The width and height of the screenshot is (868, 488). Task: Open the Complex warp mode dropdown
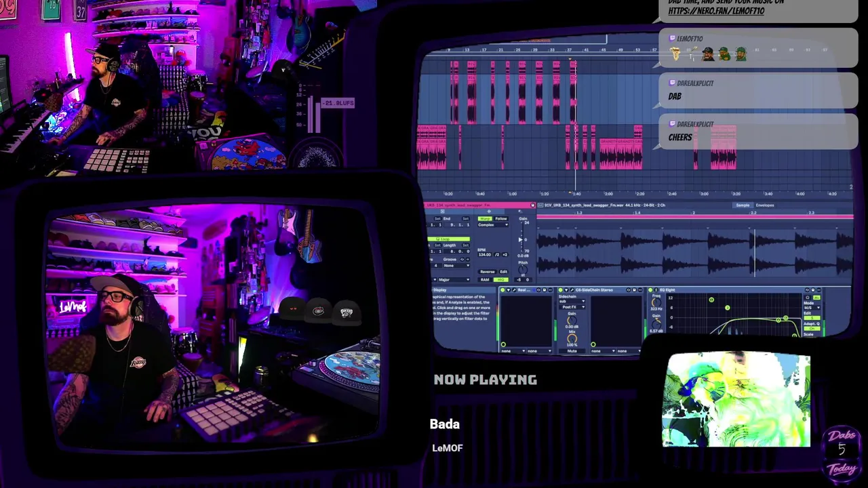tap(493, 225)
